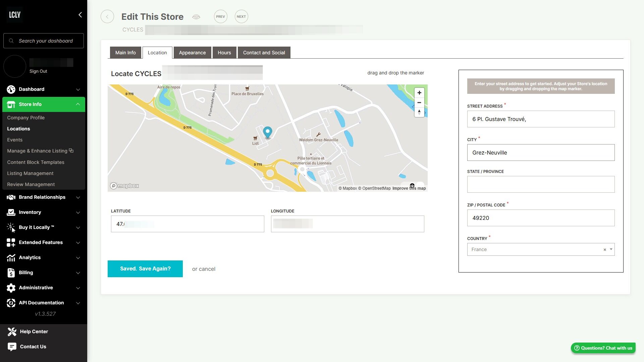Open the Country dropdown
Viewport: 644px width, 362px height.
click(611, 249)
